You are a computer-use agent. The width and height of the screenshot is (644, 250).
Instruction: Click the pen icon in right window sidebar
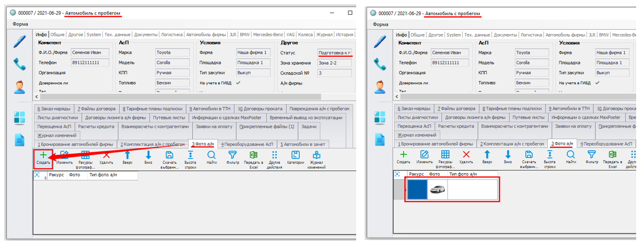[380, 42]
